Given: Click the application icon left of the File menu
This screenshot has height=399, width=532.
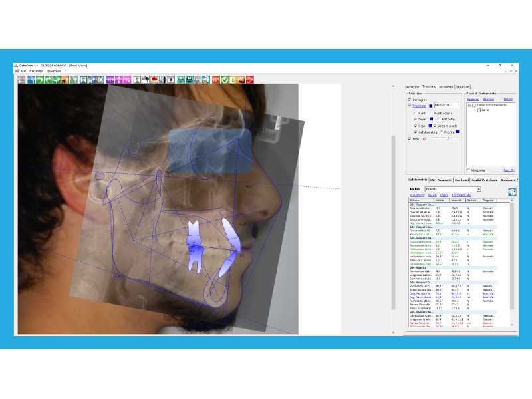Looking at the screenshot, I should (x=17, y=71).
